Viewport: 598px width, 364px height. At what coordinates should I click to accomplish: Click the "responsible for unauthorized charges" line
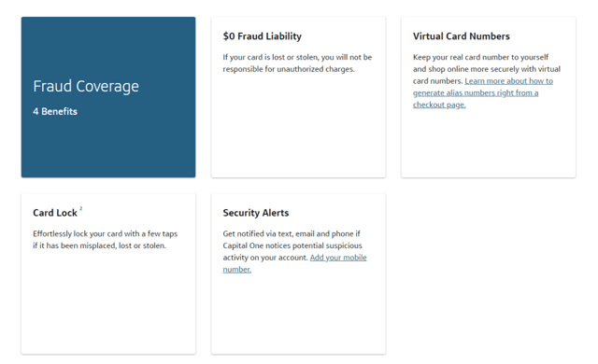click(289, 69)
